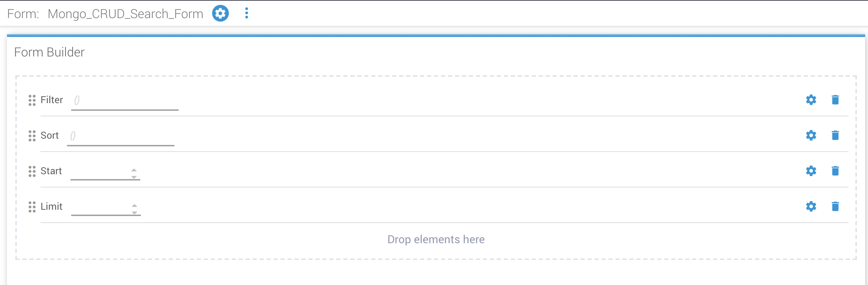Open Start field settings via gear icon
The width and height of the screenshot is (868, 285).
tap(811, 171)
